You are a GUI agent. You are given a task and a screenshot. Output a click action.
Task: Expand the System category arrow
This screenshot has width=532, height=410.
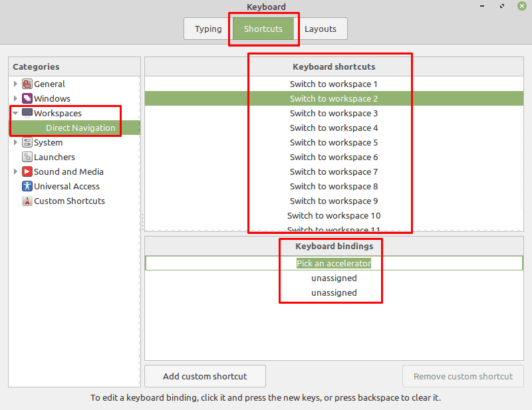point(15,142)
